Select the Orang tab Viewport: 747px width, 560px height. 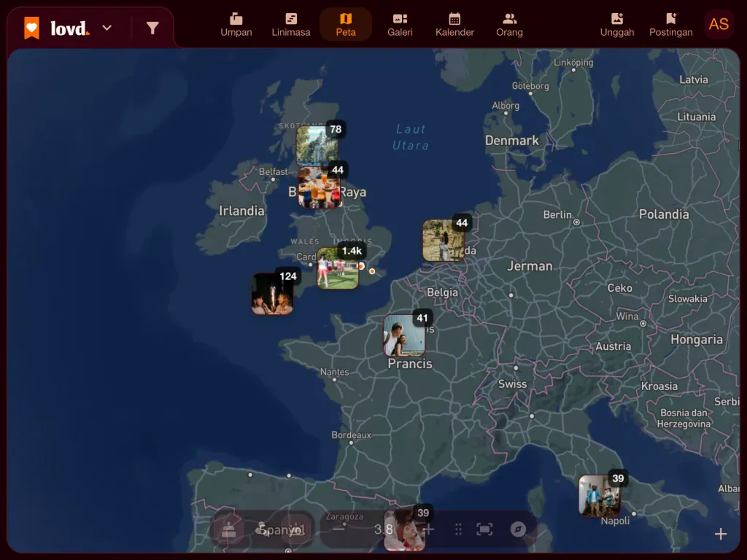coord(509,25)
